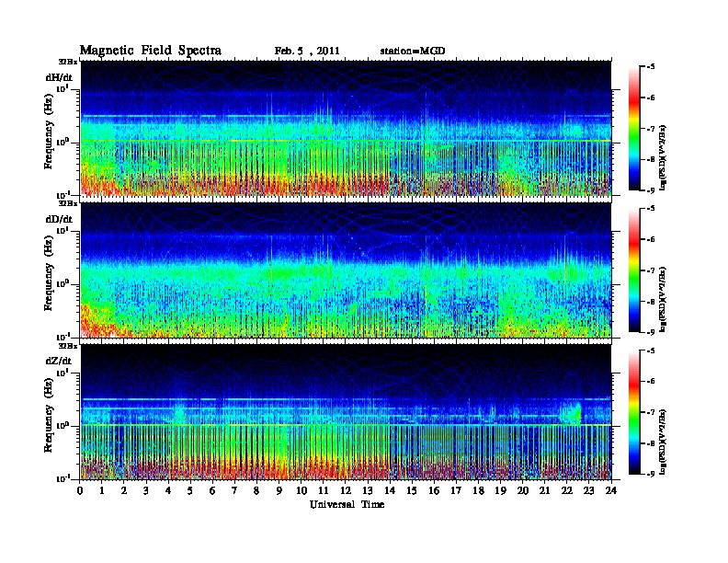This screenshot has height=563, width=728.
Task: Click hour tick label 19 on the time axis
Action: [x=500, y=490]
